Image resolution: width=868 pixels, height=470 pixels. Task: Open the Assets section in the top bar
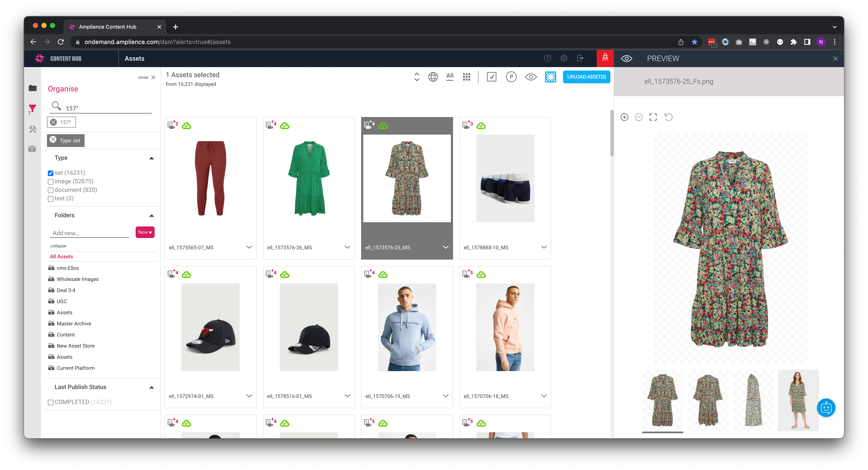[x=134, y=58]
